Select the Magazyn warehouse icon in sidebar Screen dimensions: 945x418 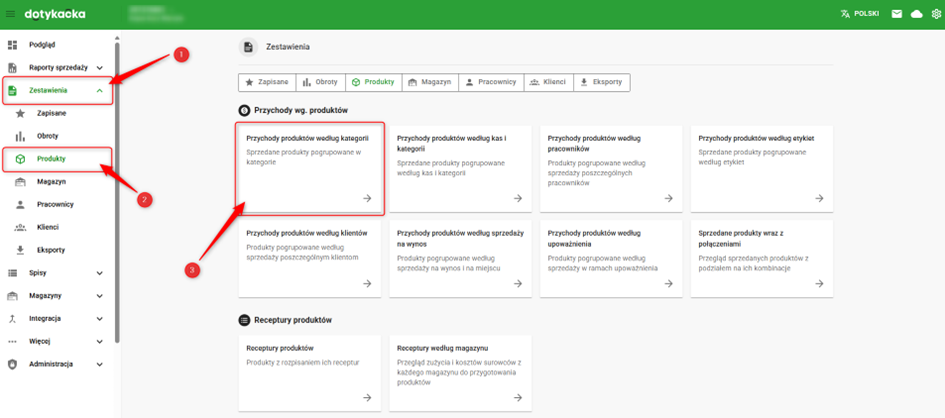20,182
